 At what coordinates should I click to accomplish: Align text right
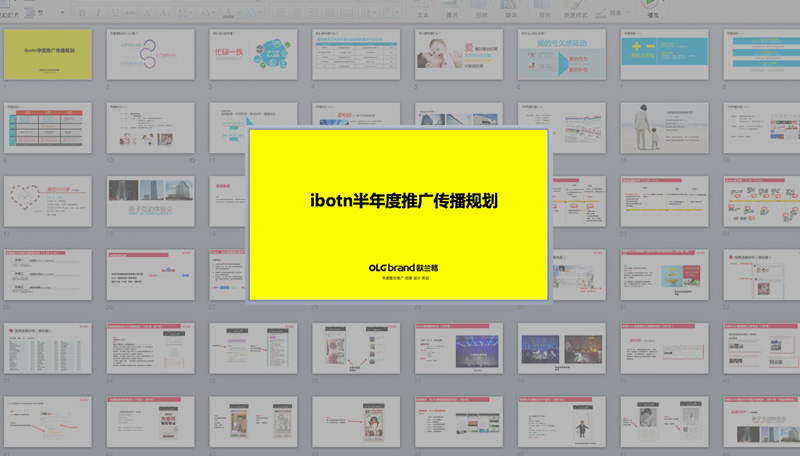click(x=313, y=13)
